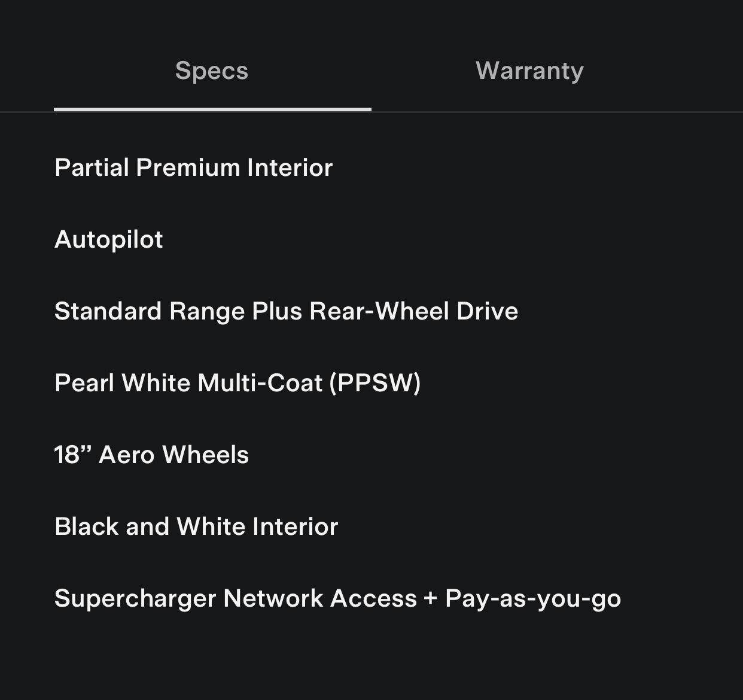This screenshot has height=700, width=743.
Task: Click Standard Range Plus Rear-Wheel Drive
Action: (x=286, y=311)
